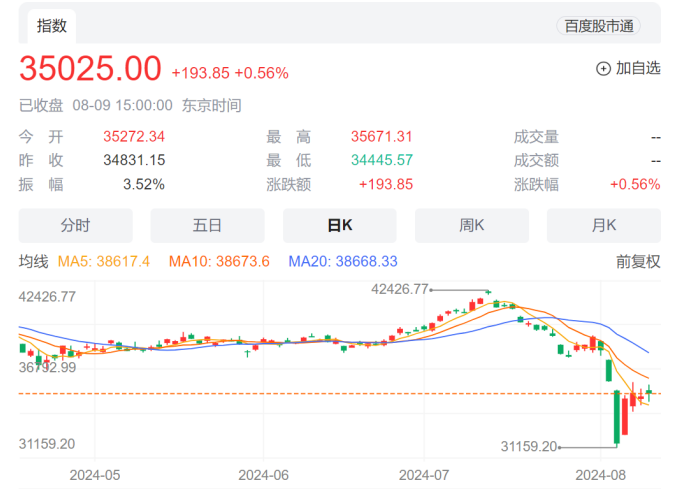This screenshot has width=676, height=489.
Task: Select the 五日 five-day view
Action: point(207,225)
